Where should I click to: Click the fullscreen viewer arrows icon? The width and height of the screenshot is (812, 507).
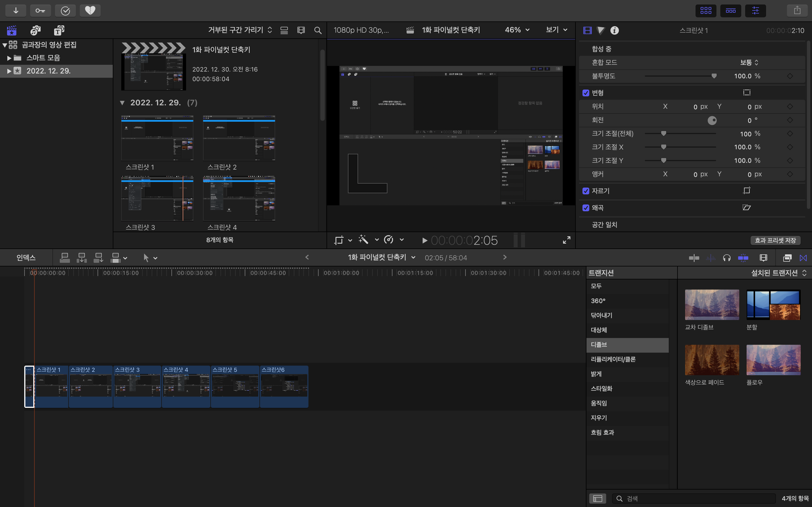[566, 240]
